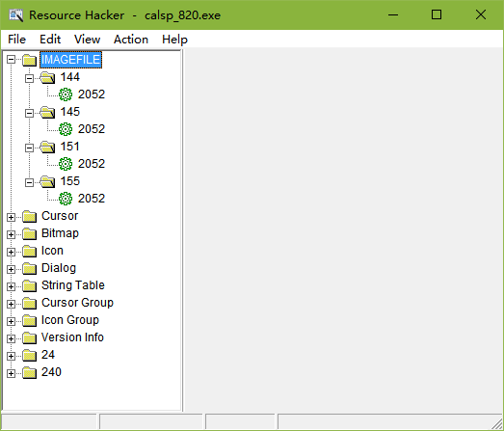The image size is (504, 431).
Task: Click the Icon folder icon
Action: coord(29,252)
